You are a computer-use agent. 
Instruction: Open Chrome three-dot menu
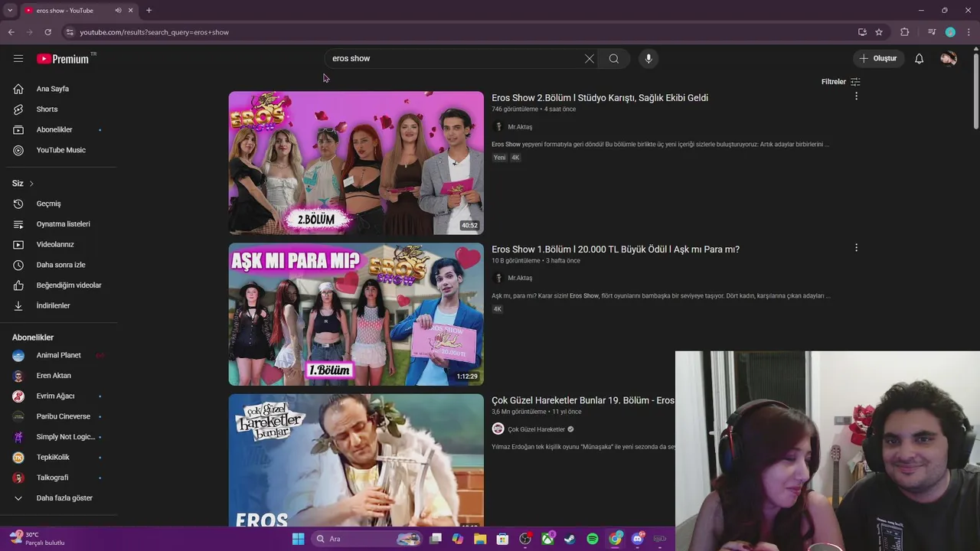click(969, 32)
